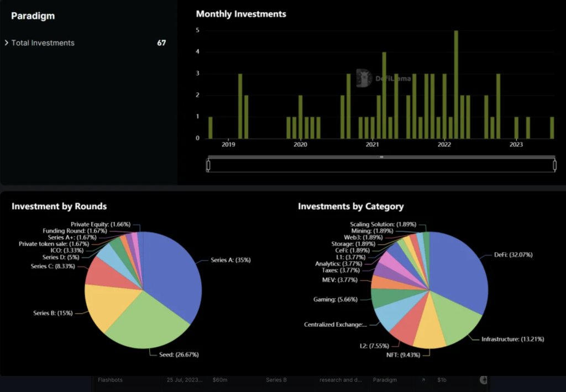
Task: Click the 2022 label on the chart x-axis
Action: click(444, 144)
